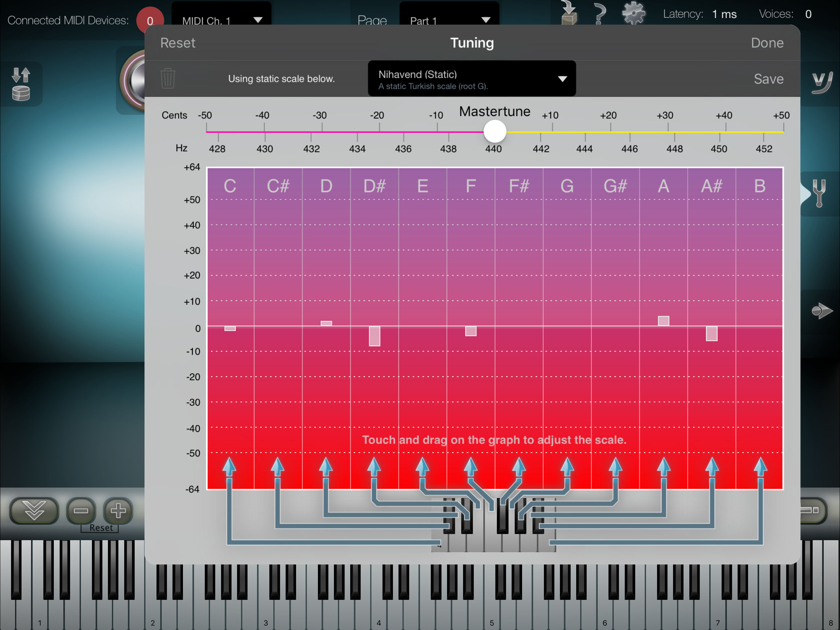Screen dimensions: 840x630
Task: Open the tuning fork sidebar icon
Action: 819,194
